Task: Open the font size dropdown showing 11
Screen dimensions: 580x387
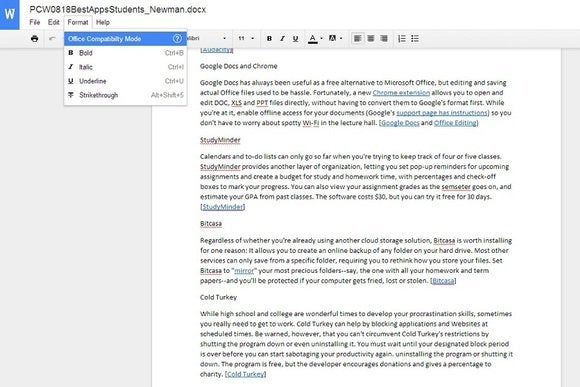Action: tap(246, 38)
